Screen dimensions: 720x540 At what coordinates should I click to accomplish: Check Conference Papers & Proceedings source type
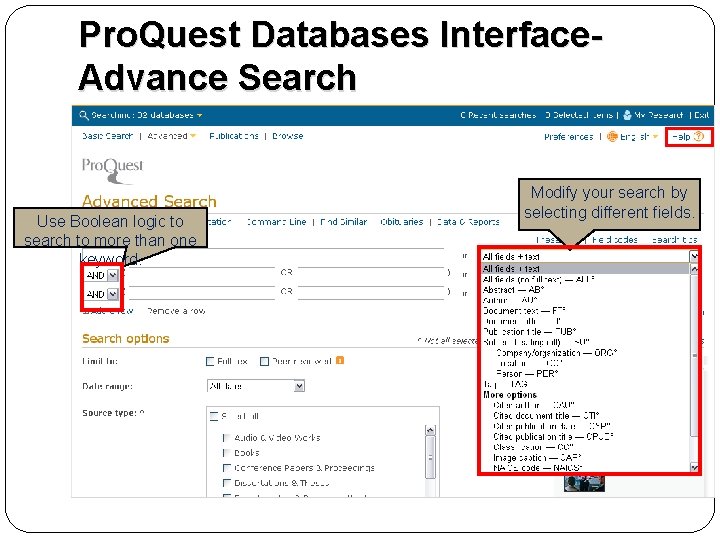pos(226,468)
